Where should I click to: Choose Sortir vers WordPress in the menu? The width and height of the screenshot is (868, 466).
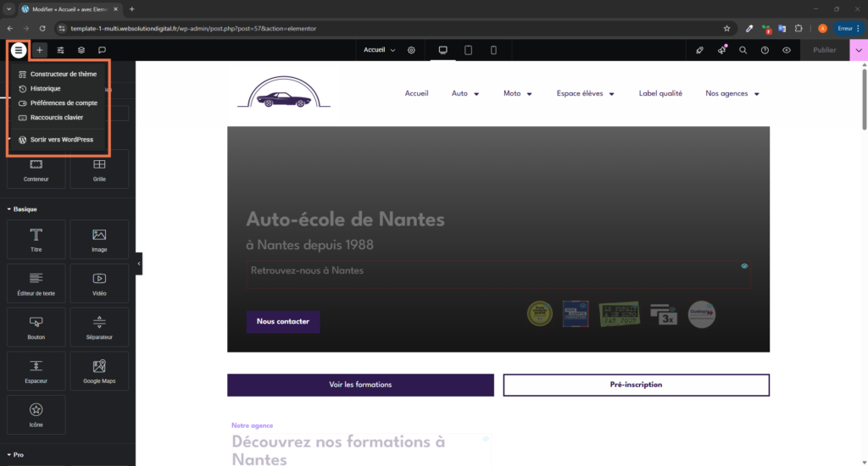coord(61,139)
